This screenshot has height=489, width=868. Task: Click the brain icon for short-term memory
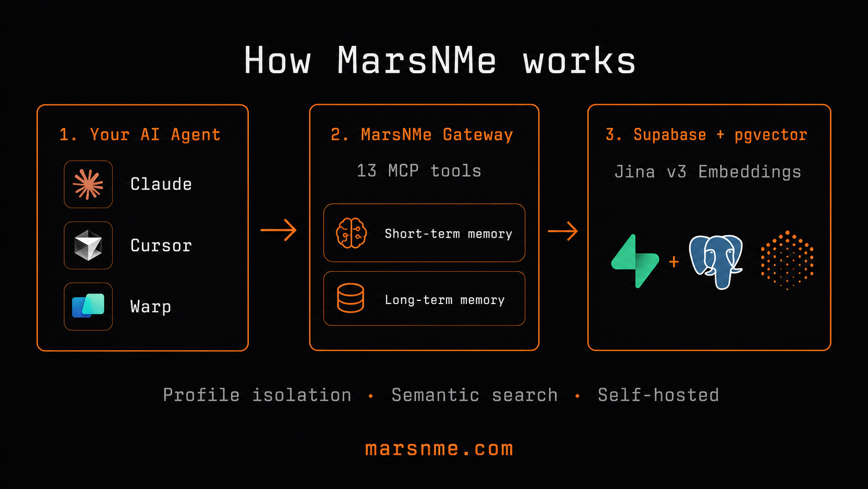[x=351, y=233]
